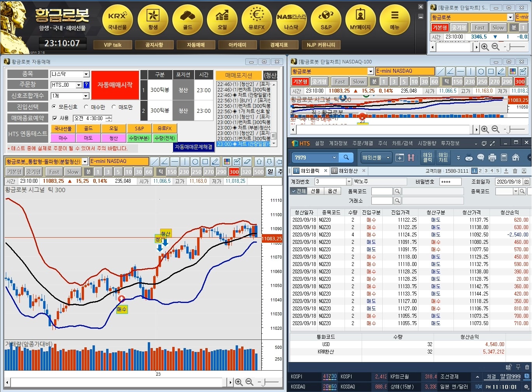Select trend line tool in bottom-left chart
The image size is (532, 392).
click(x=155, y=162)
